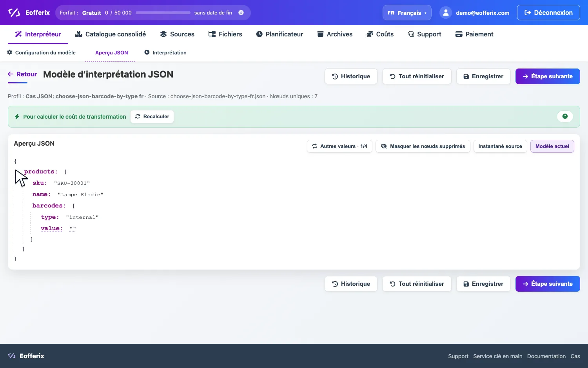Open the FR Français language dropdown
The height and width of the screenshot is (368, 588).
[407, 13]
